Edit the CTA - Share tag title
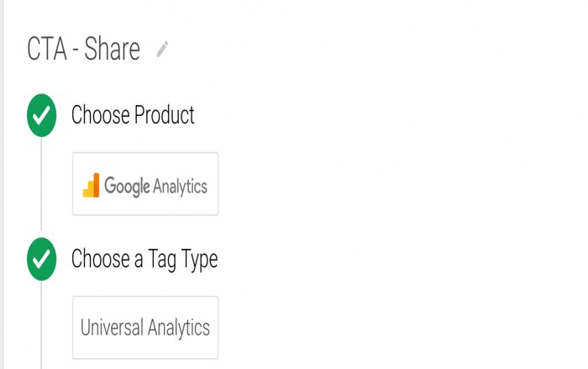Screen dimensions: 588x369 [83, 49]
